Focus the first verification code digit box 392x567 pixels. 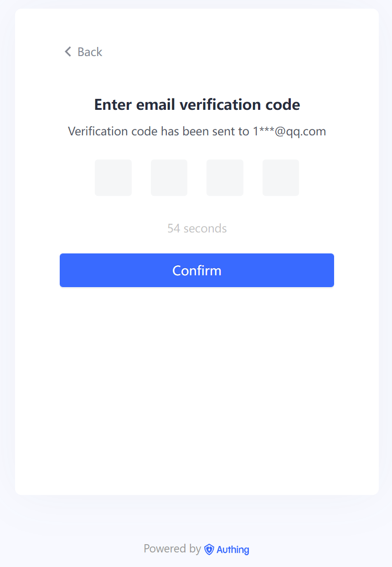click(x=113, y=178)
